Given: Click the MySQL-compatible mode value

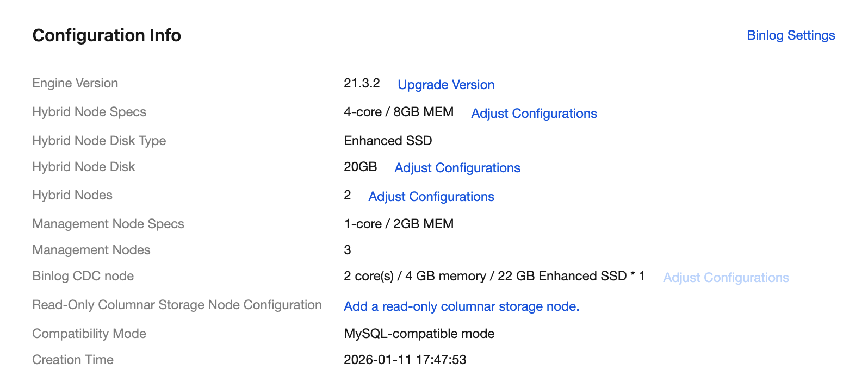Looking at the screenshot, I should (x=419, y=334).
